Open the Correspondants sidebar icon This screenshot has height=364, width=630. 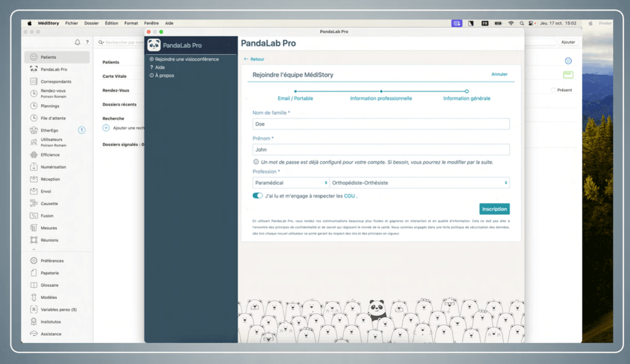point(34,82)
